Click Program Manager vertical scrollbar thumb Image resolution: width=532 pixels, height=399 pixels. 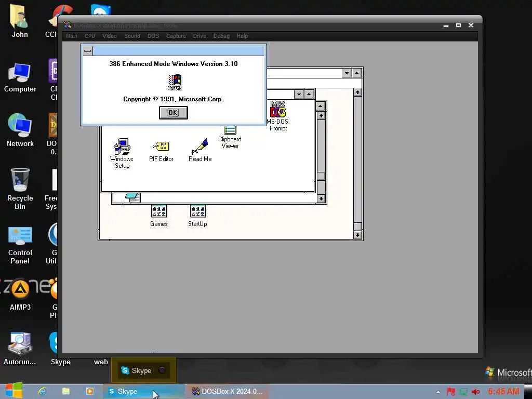point(357,227)
